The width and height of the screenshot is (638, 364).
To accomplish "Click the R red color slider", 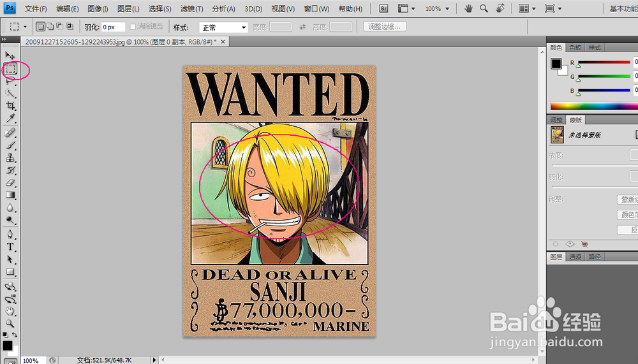I will [x=604, y=62].
